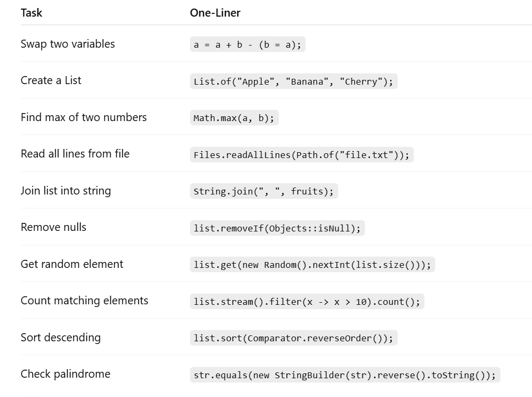
Task: Click the Math.max(a, b) code snippet
Action: click(x=234, y=118)
